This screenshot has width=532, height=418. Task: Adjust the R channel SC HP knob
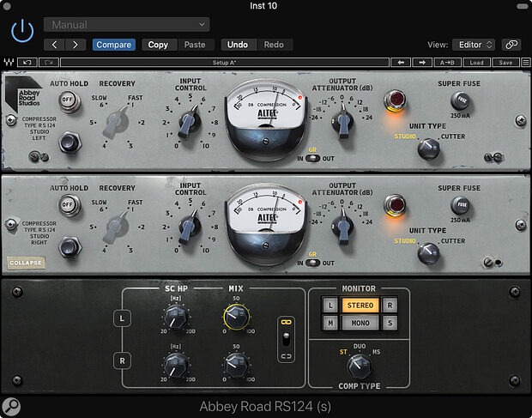pyautogui.click(x=176, y=365)
